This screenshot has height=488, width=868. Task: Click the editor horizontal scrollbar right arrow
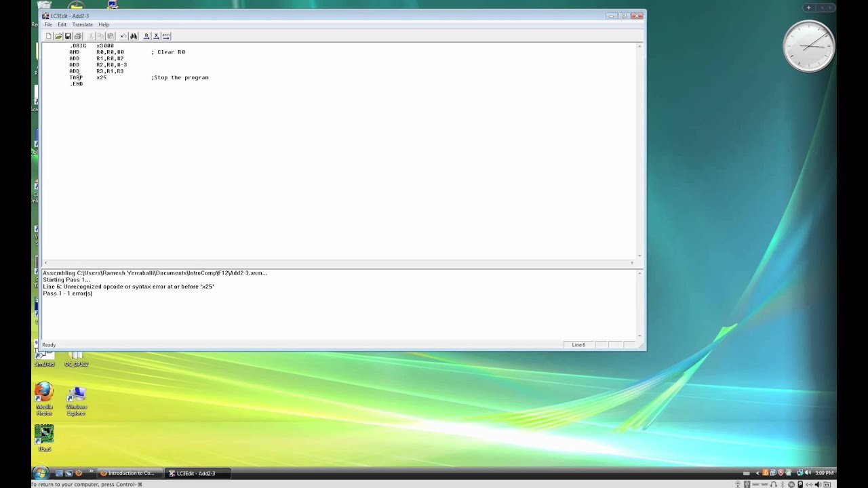click(x=632, y=263)
